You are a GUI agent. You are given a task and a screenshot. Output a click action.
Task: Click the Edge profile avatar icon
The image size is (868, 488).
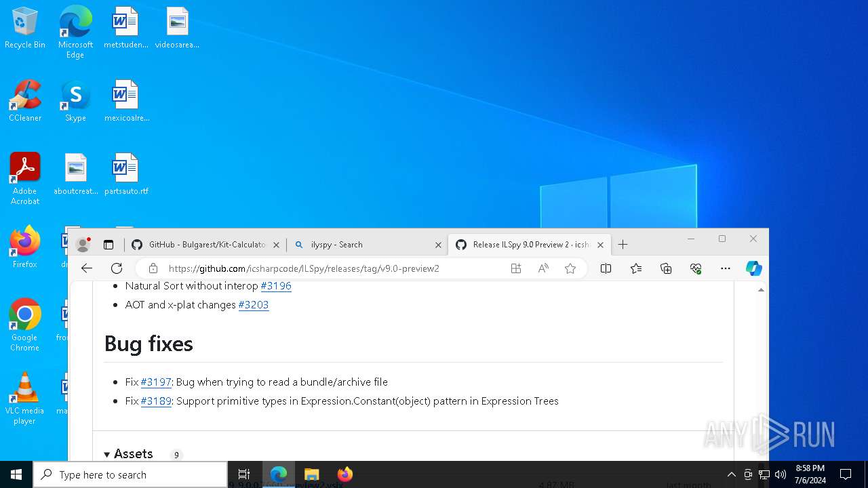tap(83, 245)
